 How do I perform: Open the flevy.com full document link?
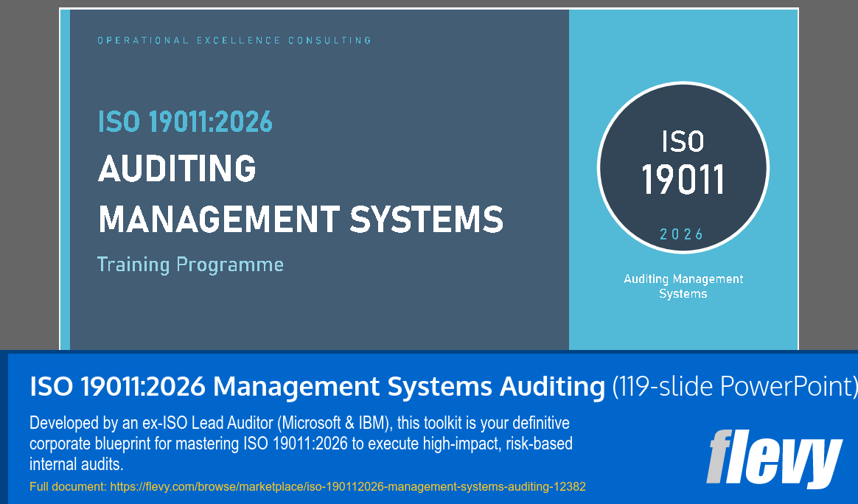pyautogui.click(x=348, y=486)
